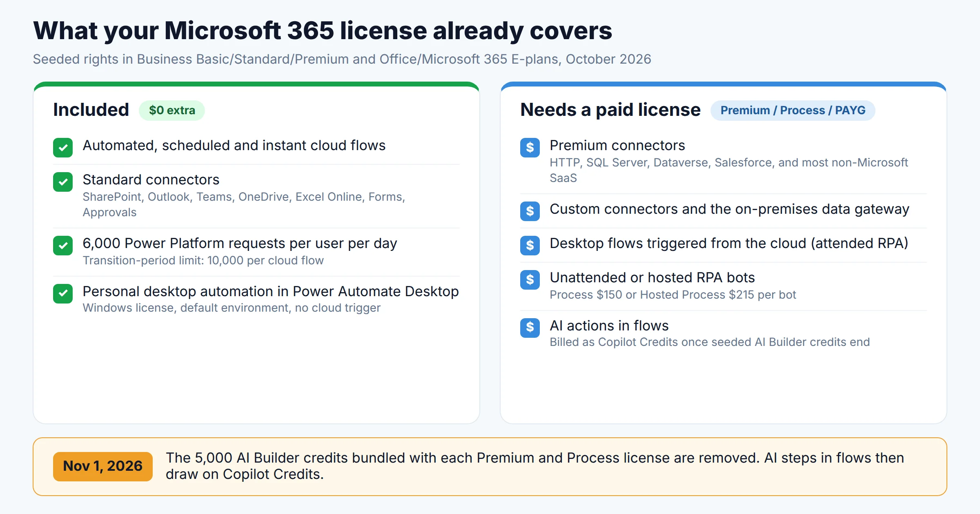
Task: Click the Custom connectors and on-premises data gateway text
Action: pos(730,209)
